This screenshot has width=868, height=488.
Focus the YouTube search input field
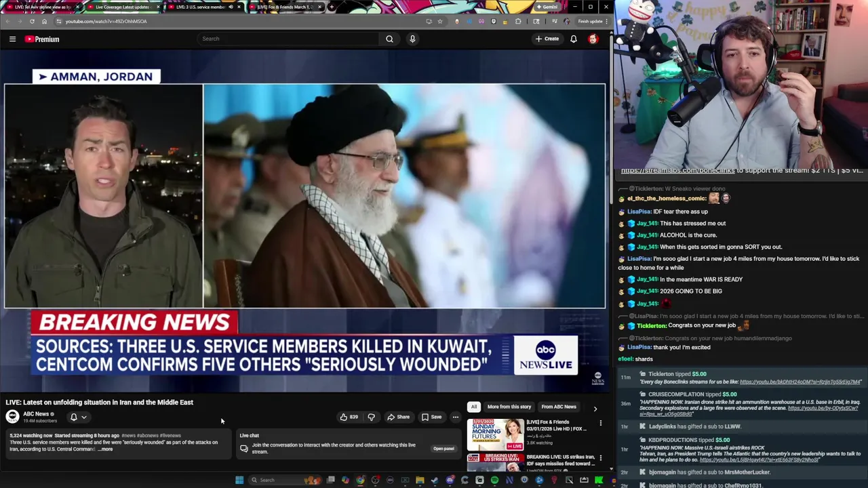tap(288, 39)
